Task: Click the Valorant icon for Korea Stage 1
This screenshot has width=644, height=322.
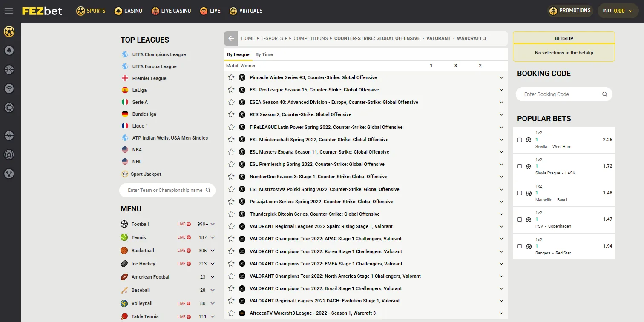Action: click(242, 251)
